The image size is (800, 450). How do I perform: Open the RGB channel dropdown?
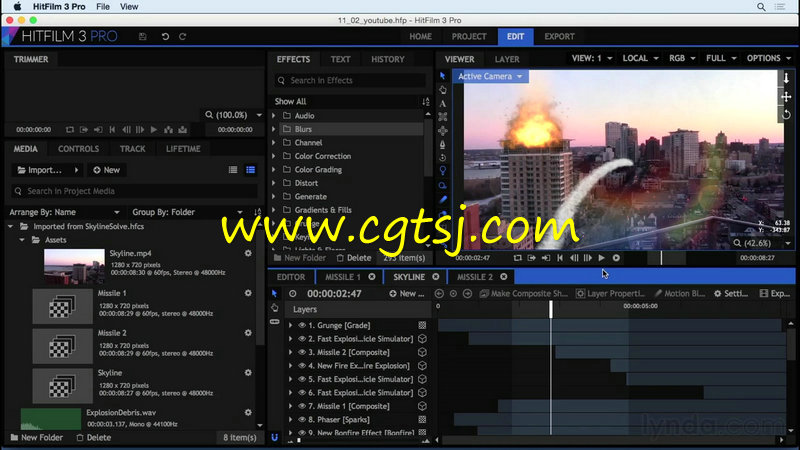(x=682, y=58)
